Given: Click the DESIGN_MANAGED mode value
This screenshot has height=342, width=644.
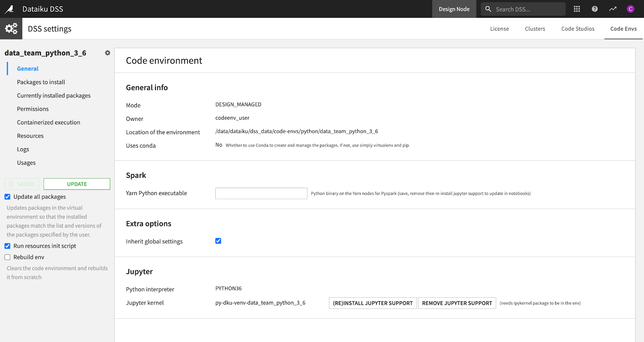Looking at the screenshot, I should pyautogui.click(x=238, y=104).
